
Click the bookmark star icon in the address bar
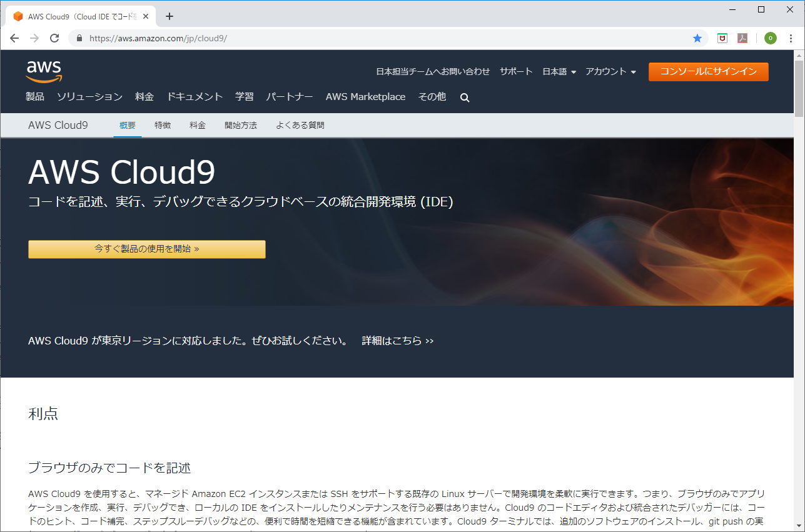click(697, 38)
